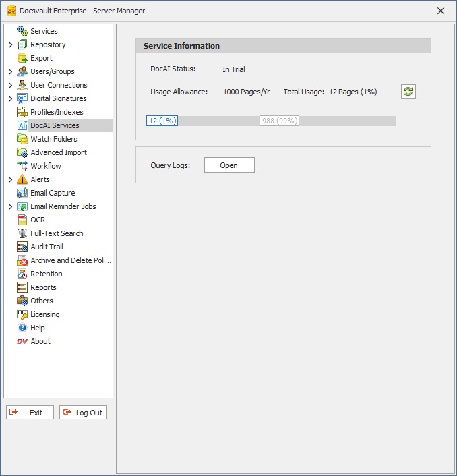
Task: Click the Watch Folders icon
Action: (22, 139)
